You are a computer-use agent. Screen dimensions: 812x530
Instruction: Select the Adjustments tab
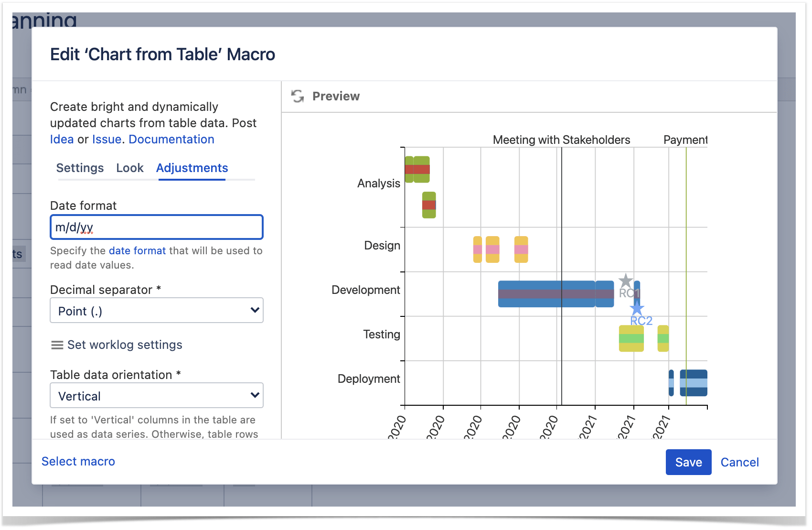pos(192,168)
